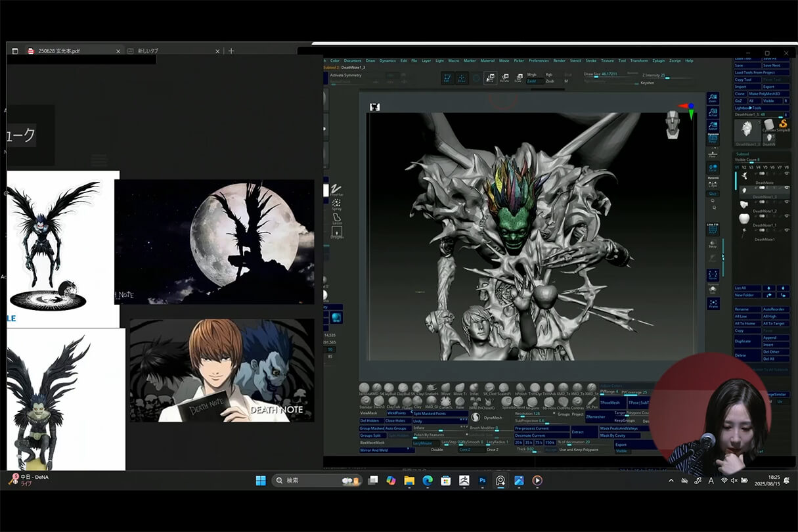The height and width of the screenshot is (532, 798).
Task: Toggle Zadd sculpt mode
Action: [531, 81]
